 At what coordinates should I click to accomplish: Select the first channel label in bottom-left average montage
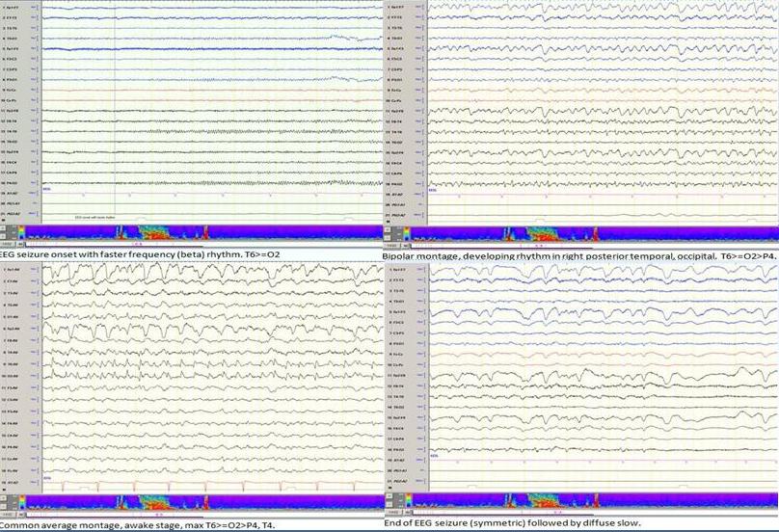pos(12,269)
